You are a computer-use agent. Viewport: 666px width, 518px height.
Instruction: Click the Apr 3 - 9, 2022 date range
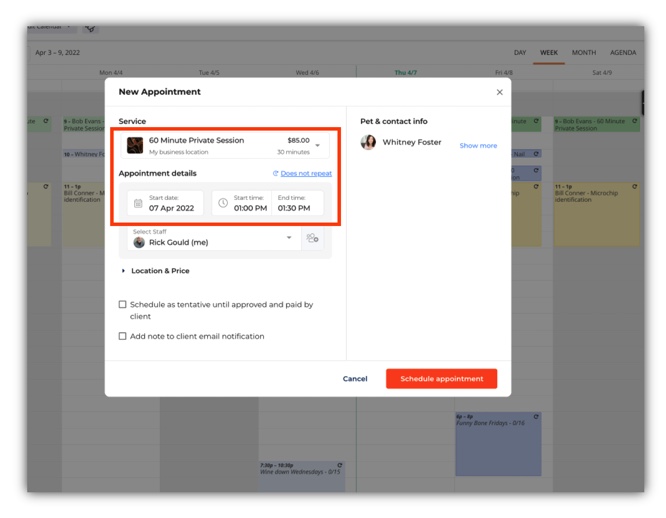point(57,53)
